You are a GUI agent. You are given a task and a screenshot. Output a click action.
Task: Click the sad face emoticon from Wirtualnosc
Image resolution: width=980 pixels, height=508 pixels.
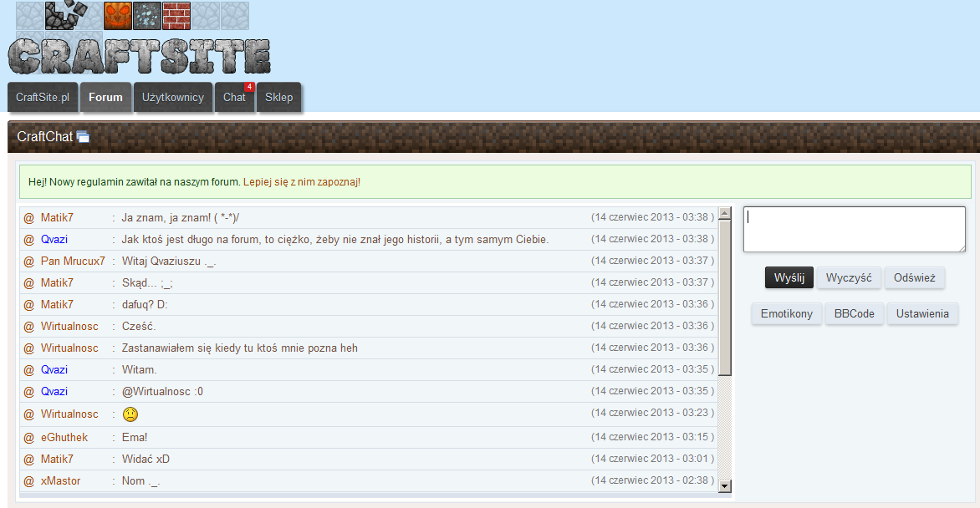pos(130,414)
